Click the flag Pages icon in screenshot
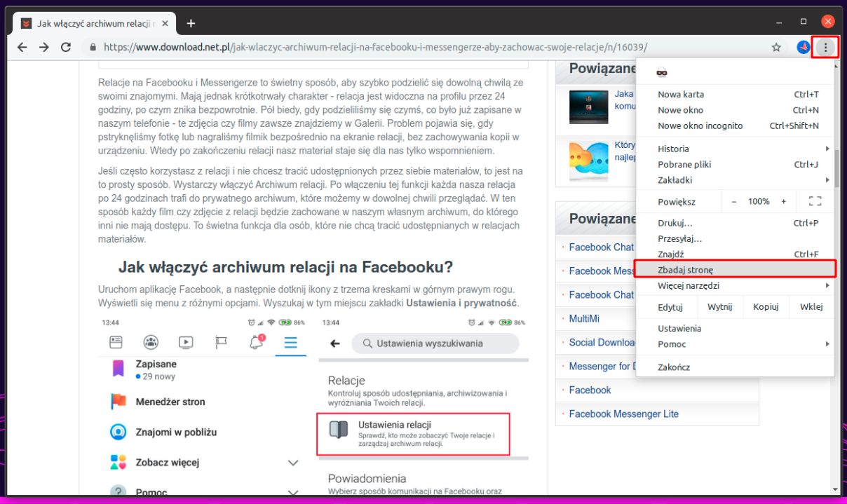This screenshot has height=504, width=847. coord(221,343)
